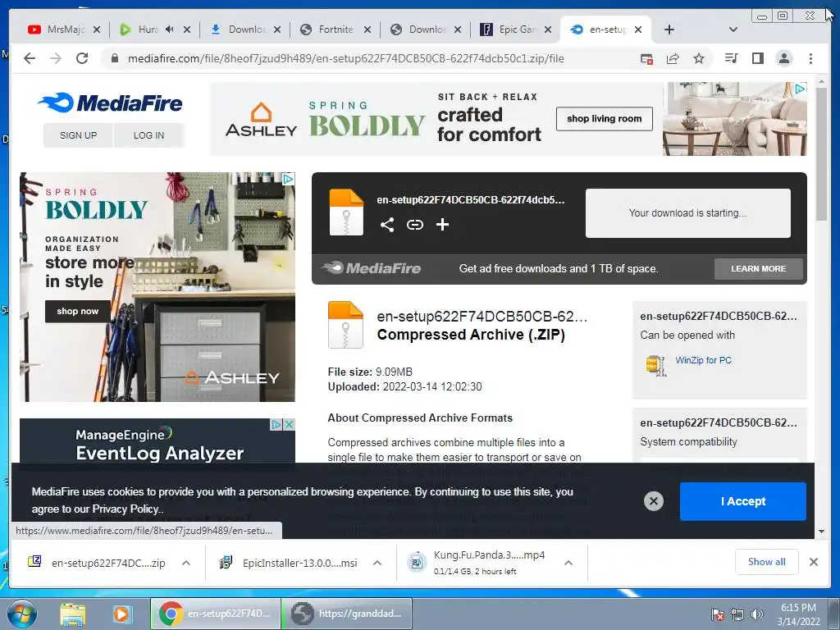Expand options for Kung.Fu.Panda mp4 download
The width and height of the screenshot is (840, 630).
(568, 563)
